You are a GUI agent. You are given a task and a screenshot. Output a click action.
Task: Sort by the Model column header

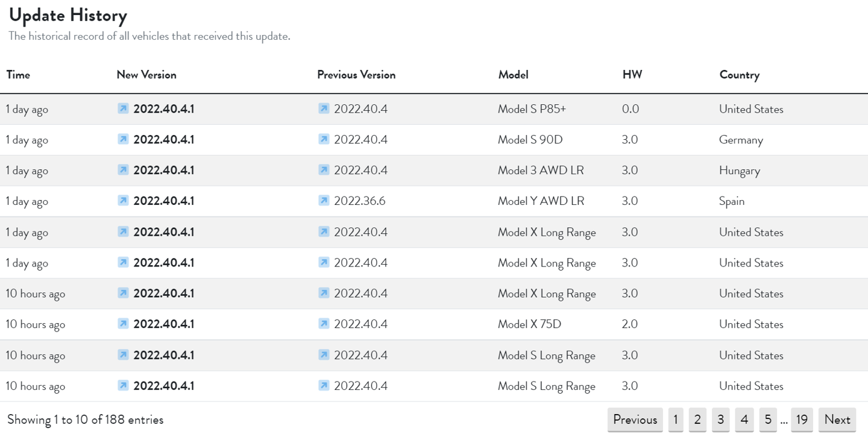click(x=513, y=75)
